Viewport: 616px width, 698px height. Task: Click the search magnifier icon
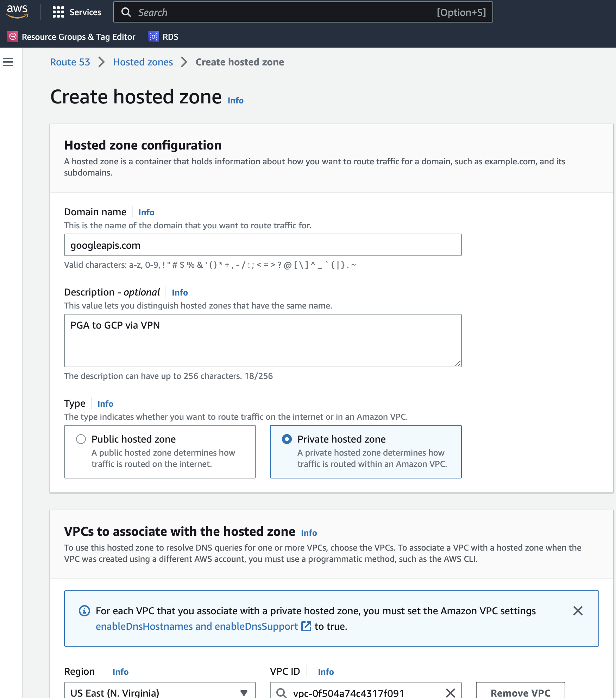127,12
